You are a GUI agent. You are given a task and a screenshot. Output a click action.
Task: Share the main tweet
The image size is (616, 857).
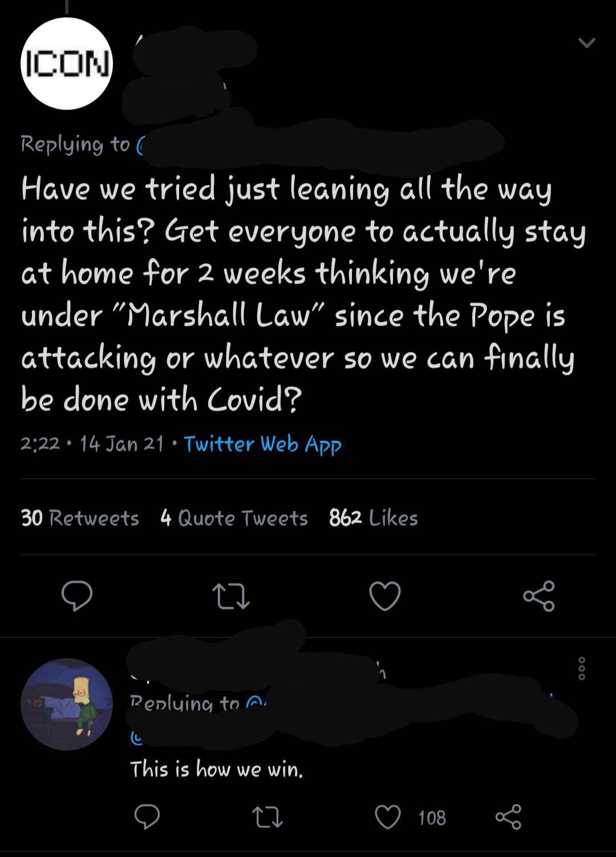538,596
